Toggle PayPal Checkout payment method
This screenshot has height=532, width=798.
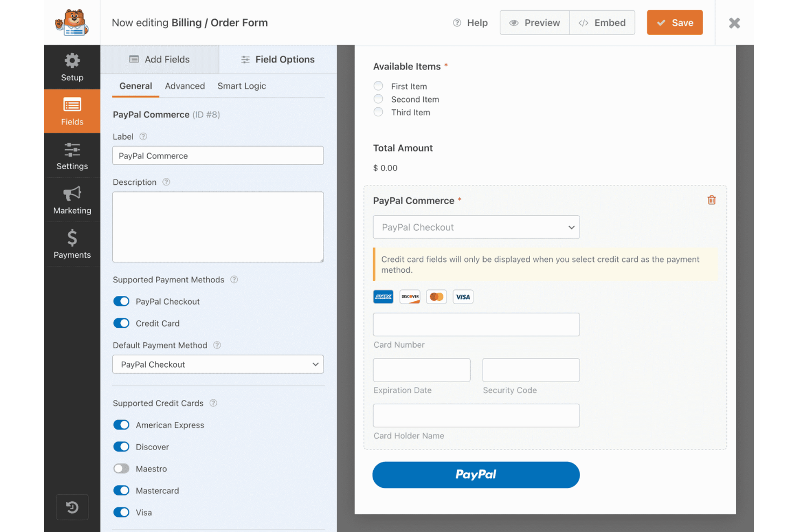click(x=121, y=301)
